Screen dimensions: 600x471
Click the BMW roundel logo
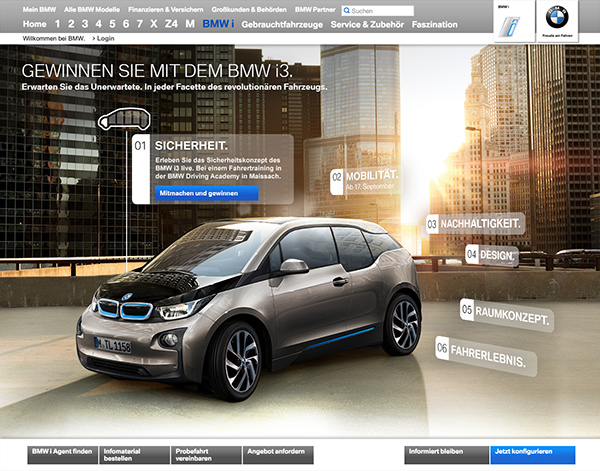click(x=555, y=18)
